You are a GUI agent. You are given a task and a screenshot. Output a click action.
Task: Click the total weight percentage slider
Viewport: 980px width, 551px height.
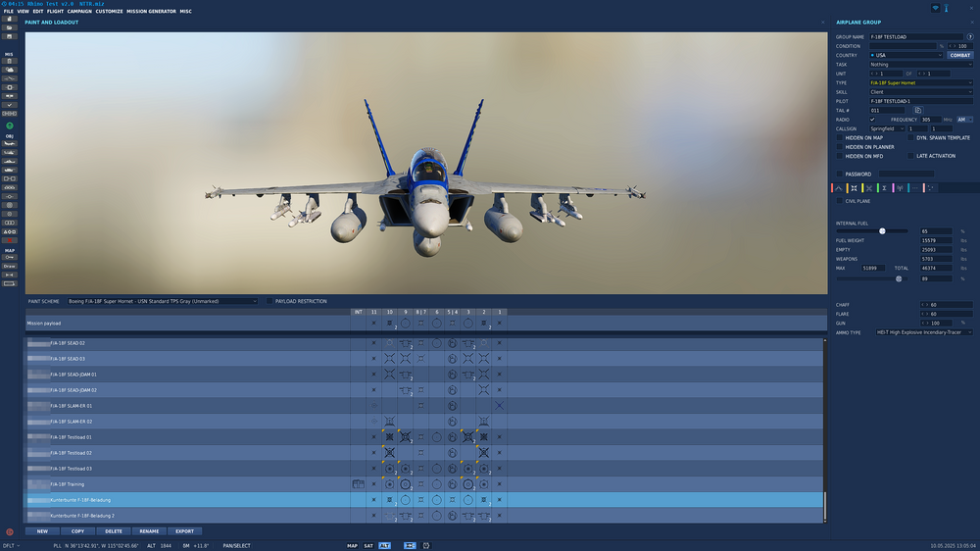[x=899, y=279]
